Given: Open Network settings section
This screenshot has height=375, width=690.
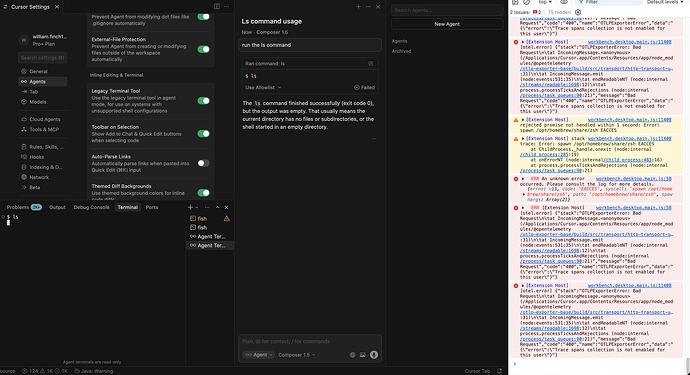Looking at the screenshot, I should click(43, 177).
